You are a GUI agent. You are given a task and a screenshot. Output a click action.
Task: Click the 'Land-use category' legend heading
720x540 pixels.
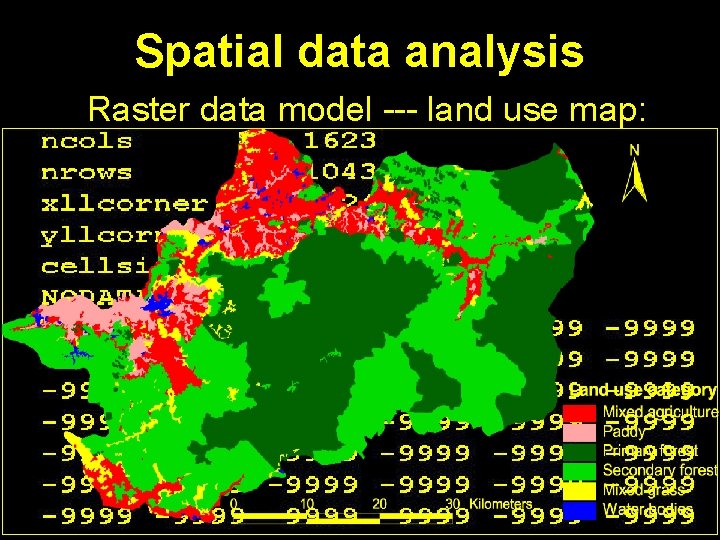click(643, 390)
